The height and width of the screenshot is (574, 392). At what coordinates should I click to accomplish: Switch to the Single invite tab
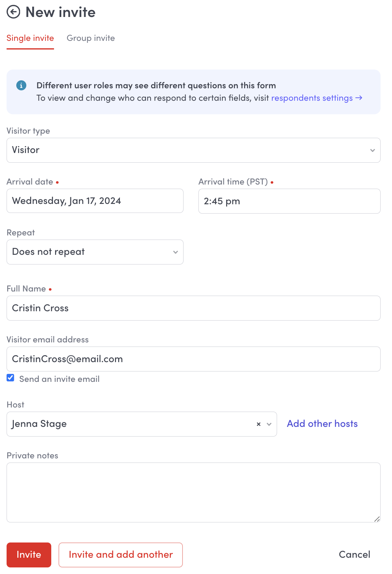click(x=30, y=38)
